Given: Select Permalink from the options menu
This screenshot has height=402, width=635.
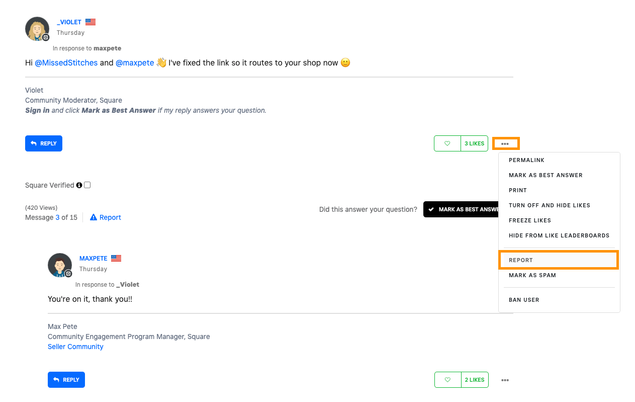Looking at the screenshot, I should (527, 160).
